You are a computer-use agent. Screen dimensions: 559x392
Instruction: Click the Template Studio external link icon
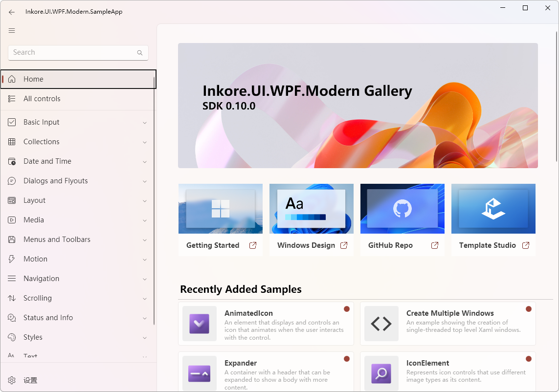tap(525, 245)
